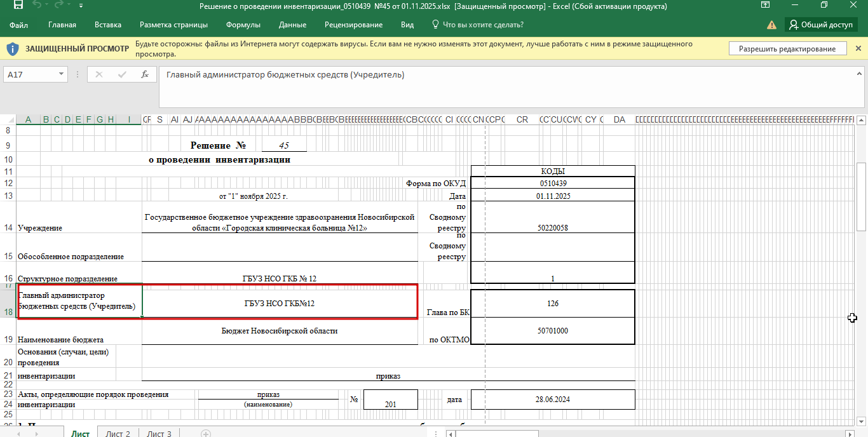The image size is (868, 437).
Task: Click Разрешить редактирование button
Action: [x=787, y=49]
